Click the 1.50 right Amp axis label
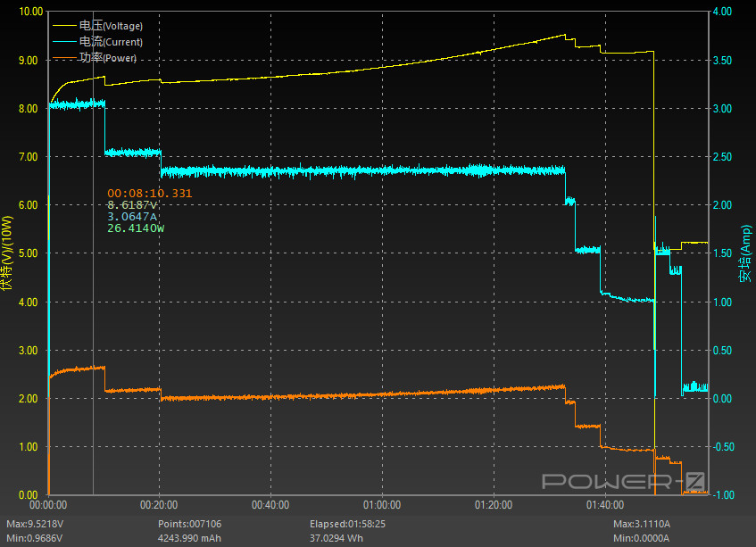Viewport: 756px width, 547px height. [722, 253]
